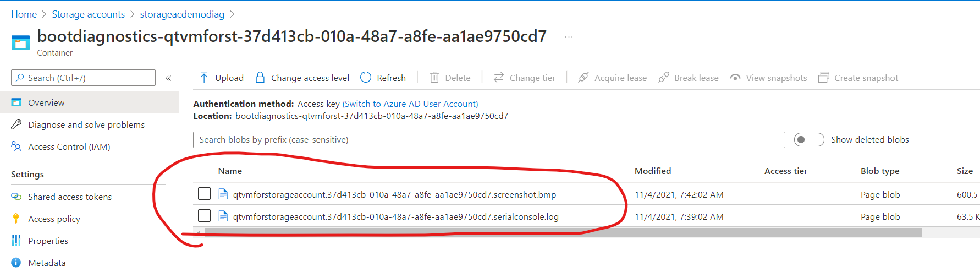Navigate to Storage accounts breadcrumb
The height and width of the screenshot is (277, 980).
tap(88, 14)
